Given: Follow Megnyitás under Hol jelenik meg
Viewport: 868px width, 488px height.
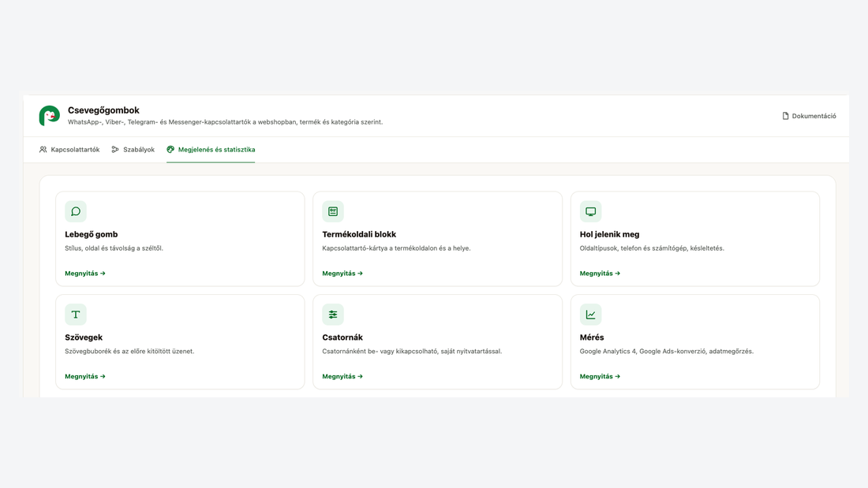Looking at the screenshot, I should tap(600, 274).
